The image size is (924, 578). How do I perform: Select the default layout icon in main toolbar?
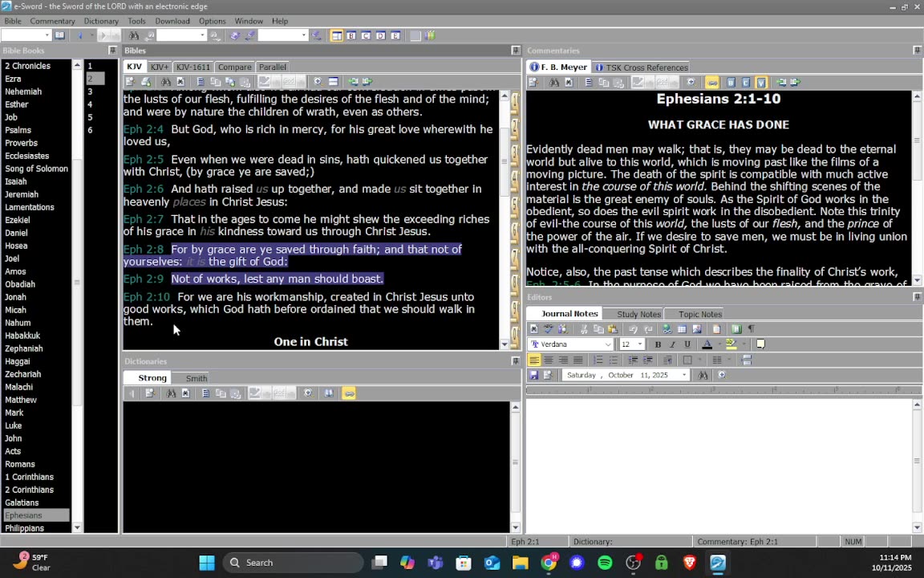point(337,36)
